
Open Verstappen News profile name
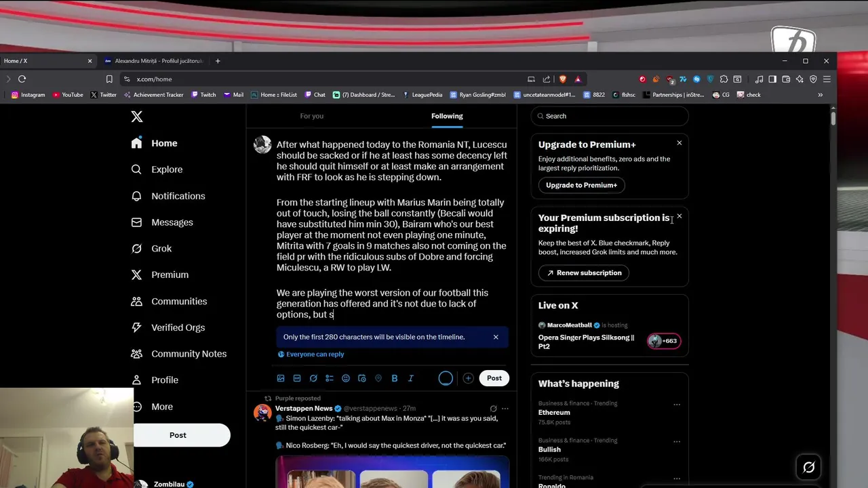coord(304,409)
